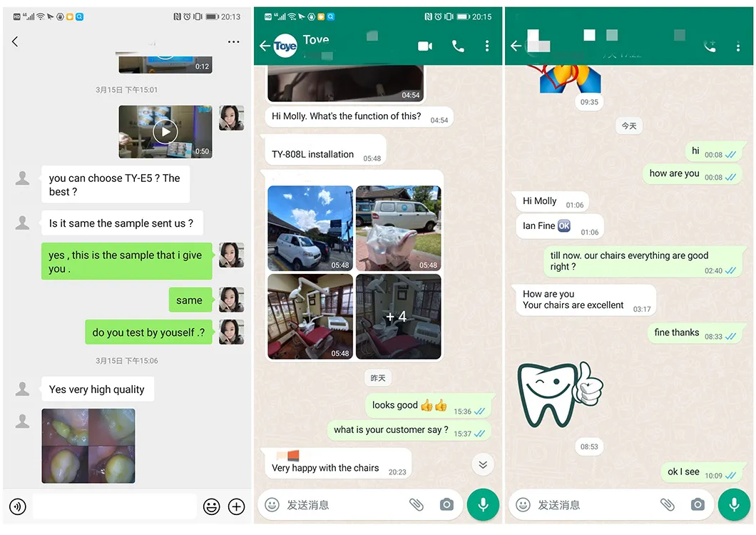Open the WeChat chat options ellipsis menu
This screenshot has height=535, width=756.
point(234,42)
